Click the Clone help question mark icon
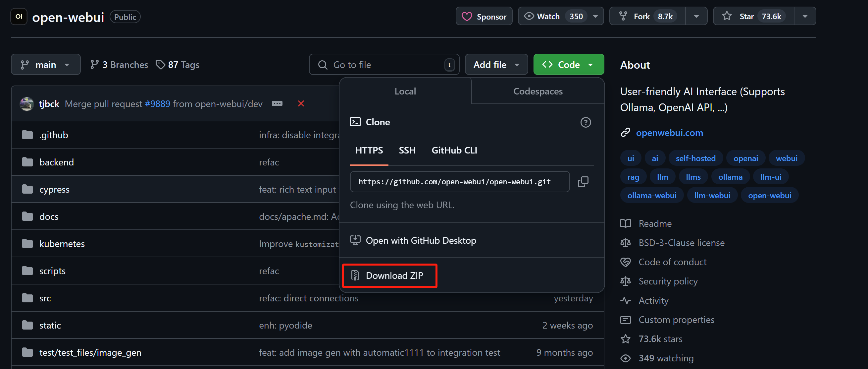 (585, 122)
